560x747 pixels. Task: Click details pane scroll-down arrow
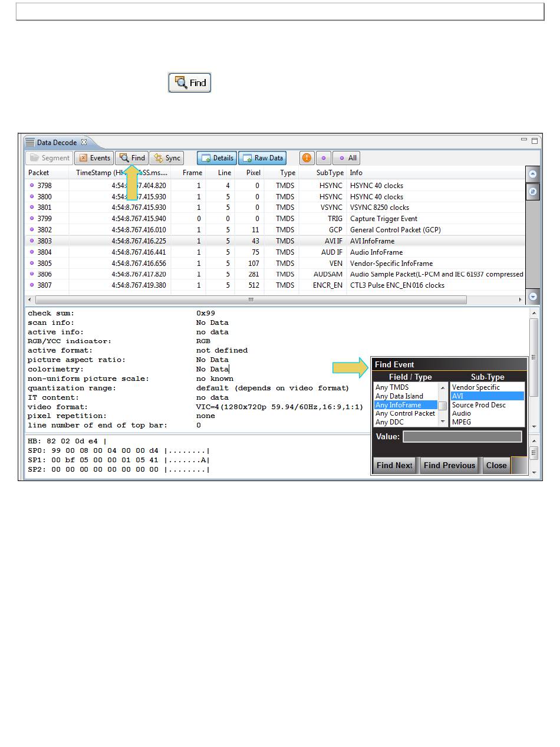tap(534, 426)
